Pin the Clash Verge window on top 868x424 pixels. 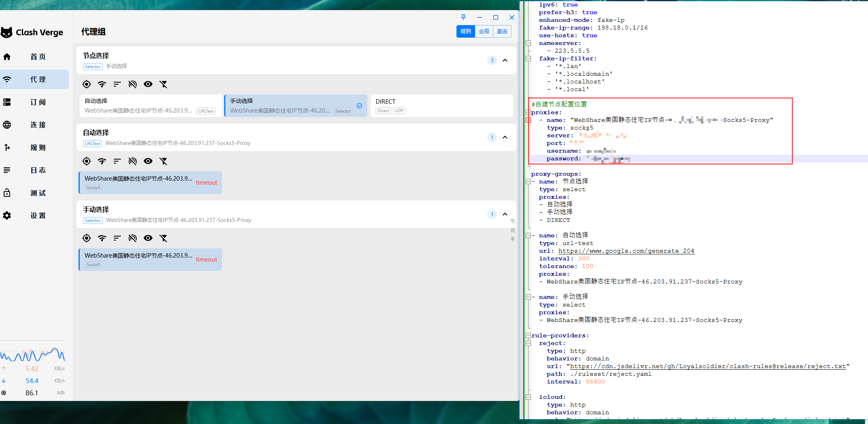pyautogui.click(x=463, y=17)
